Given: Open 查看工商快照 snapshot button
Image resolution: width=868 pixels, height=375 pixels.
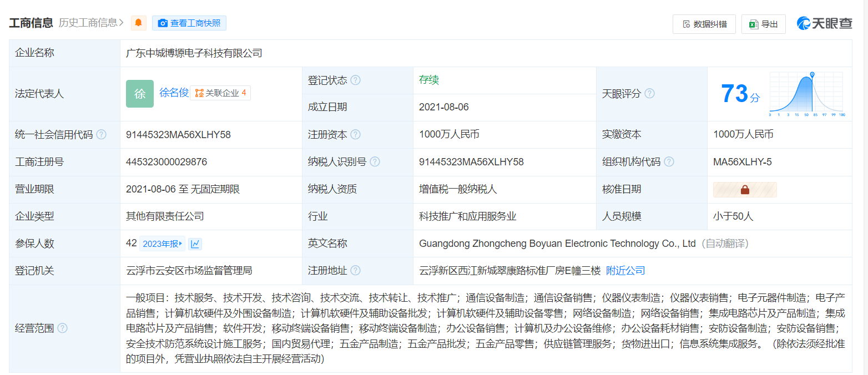Looking at the screenshot, I should point(189,23).
